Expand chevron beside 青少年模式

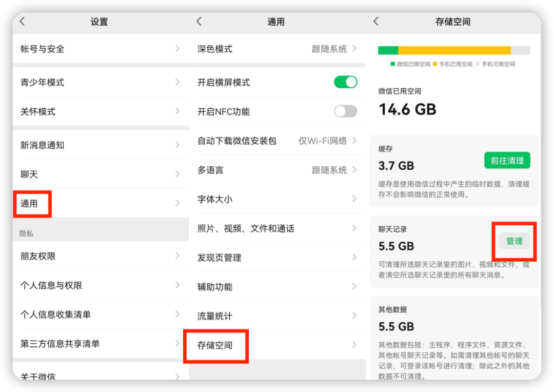177,82
